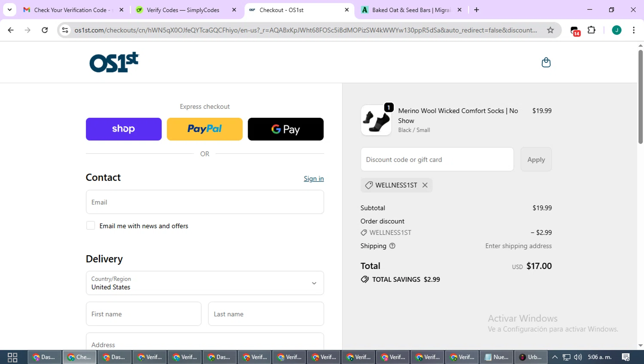Click the TOTAL SAVINGS $2.99 text
644x364 pixels.
406,279
